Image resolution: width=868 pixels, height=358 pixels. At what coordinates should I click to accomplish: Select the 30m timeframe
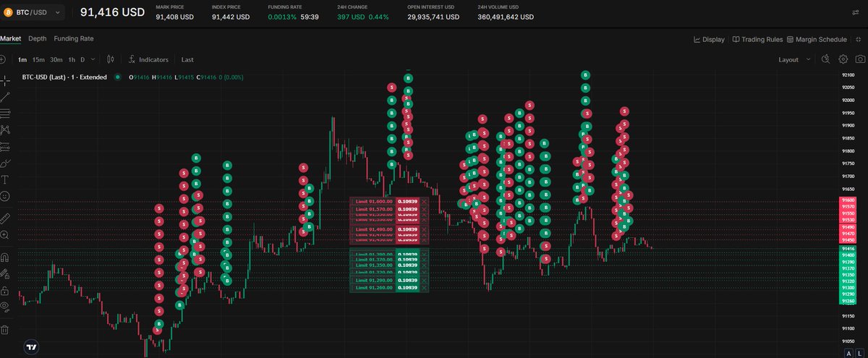click(56, 59)
